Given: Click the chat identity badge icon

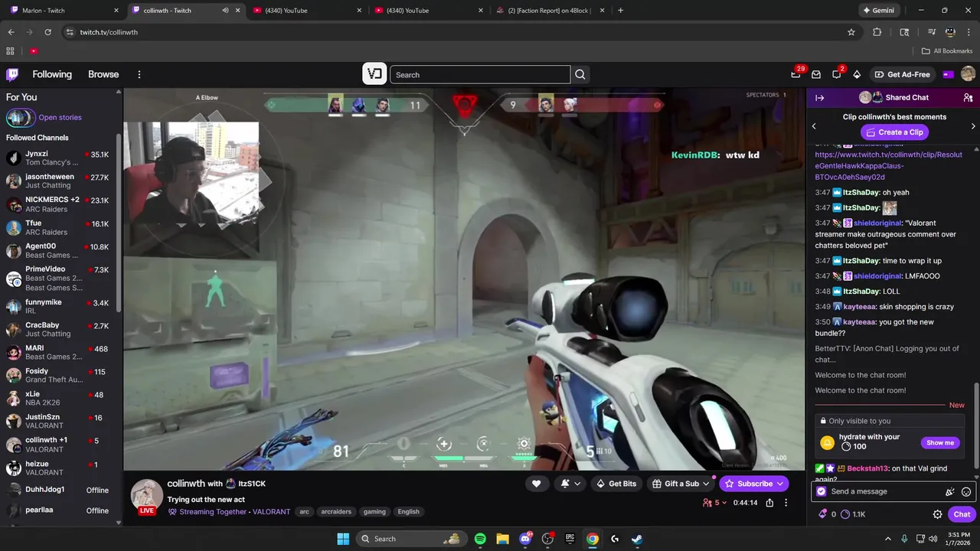Looking at the screenshot, I should (x=822, y=491).
